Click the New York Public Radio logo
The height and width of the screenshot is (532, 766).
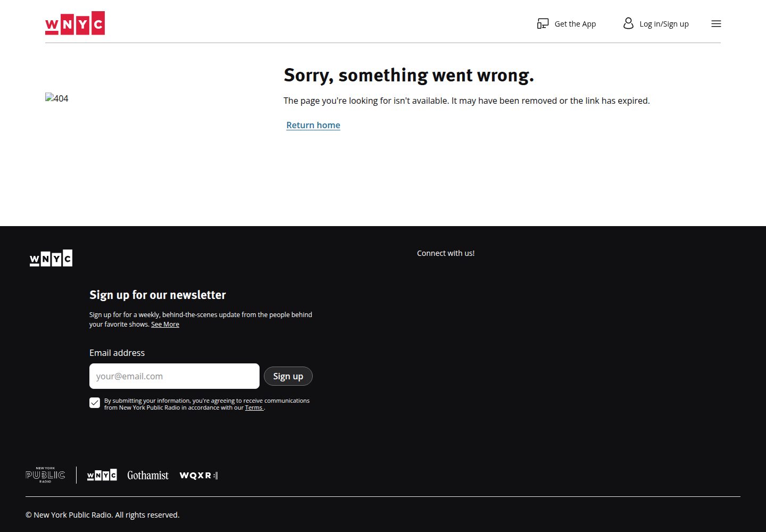point(45,475)
